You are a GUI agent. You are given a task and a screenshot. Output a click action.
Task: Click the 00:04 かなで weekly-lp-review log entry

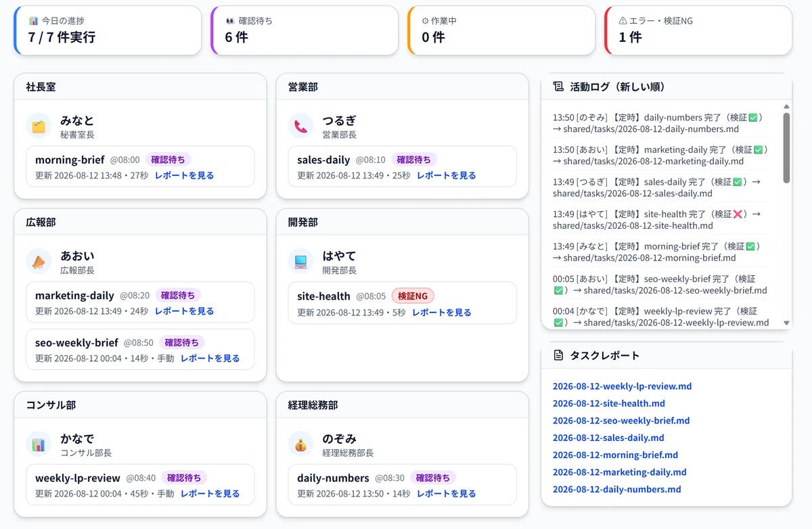[x=660, y=317]
